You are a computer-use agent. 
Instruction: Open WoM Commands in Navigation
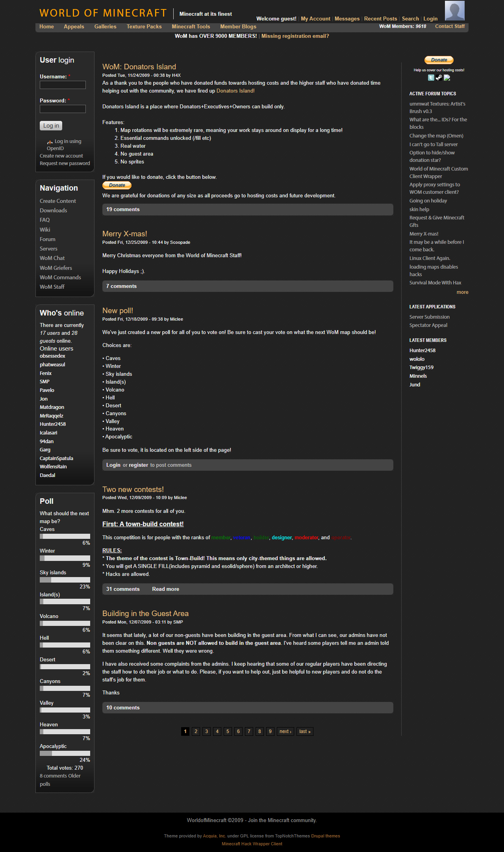coord(60,277)
